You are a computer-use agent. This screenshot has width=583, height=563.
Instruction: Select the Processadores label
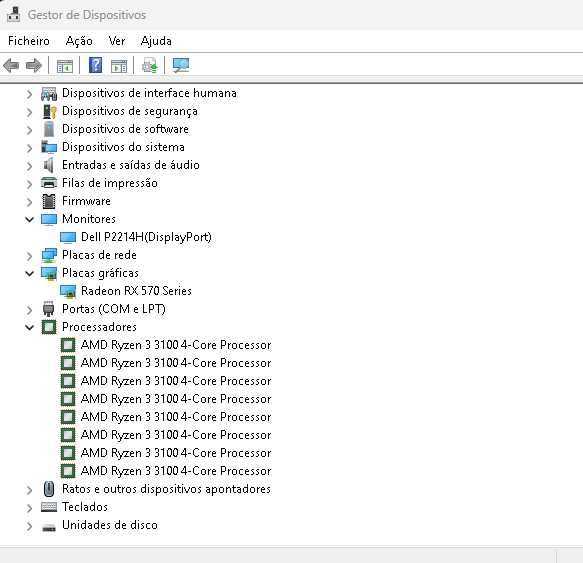99,327
